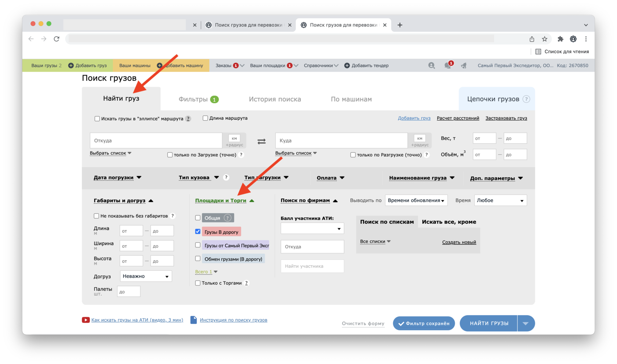Expand Наименование груза filter
This screenshot has width=617, height=364.
tap(422, 178)
